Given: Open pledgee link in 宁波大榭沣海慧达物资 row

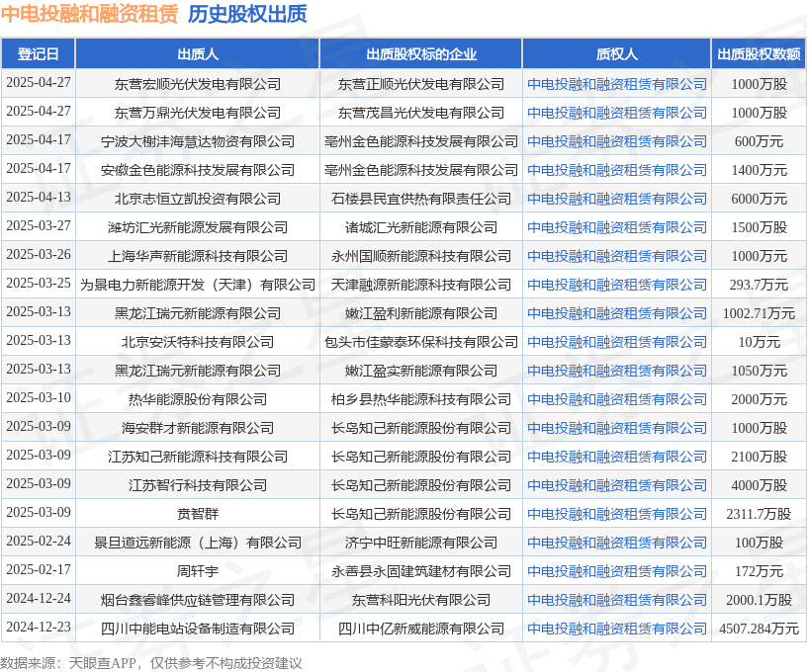Looking at the screenshot, I should pos(616,141).
